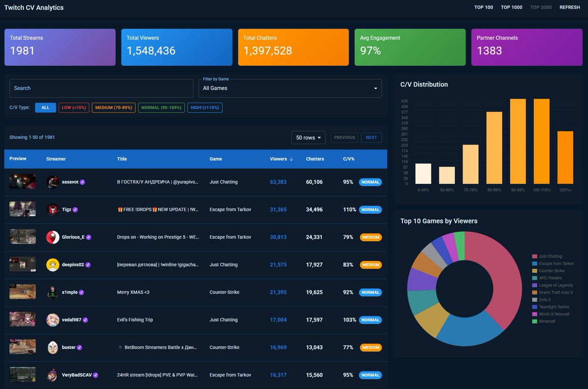Switch to the TOP 1000 view
The height and width of the screenshot is (389, 588).
pos(512,7)
